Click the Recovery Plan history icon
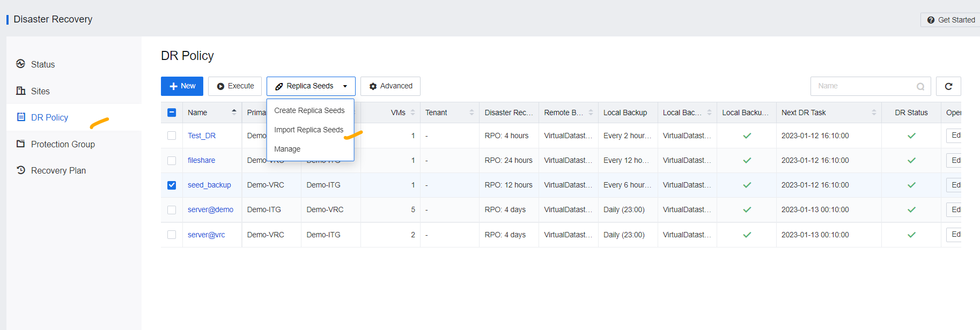The image size is (980, 330). coord(21,170)
